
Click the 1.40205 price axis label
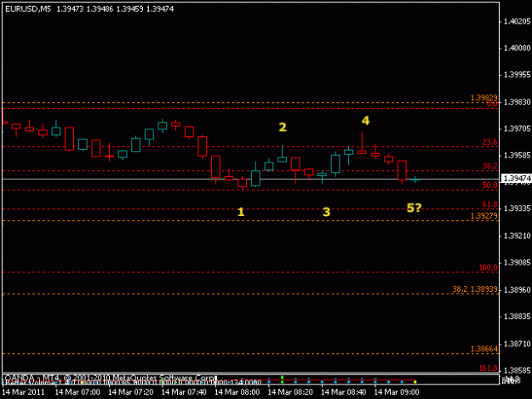coord(517,22)
